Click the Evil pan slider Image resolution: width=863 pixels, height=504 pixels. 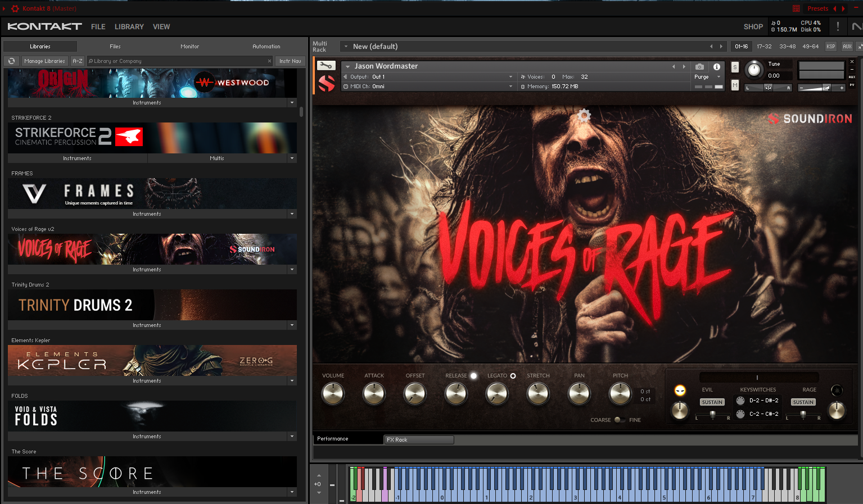point(712,415)
